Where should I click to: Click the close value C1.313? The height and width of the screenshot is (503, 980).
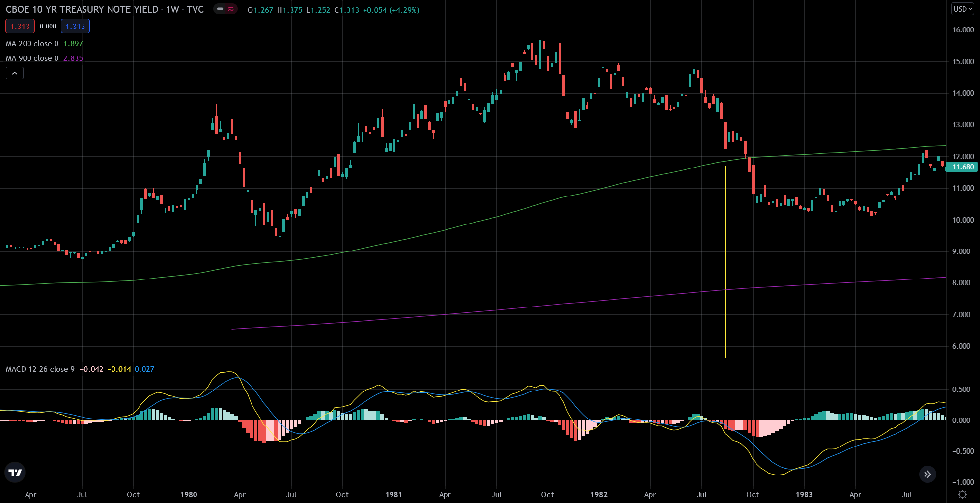(x=346, y=10)
